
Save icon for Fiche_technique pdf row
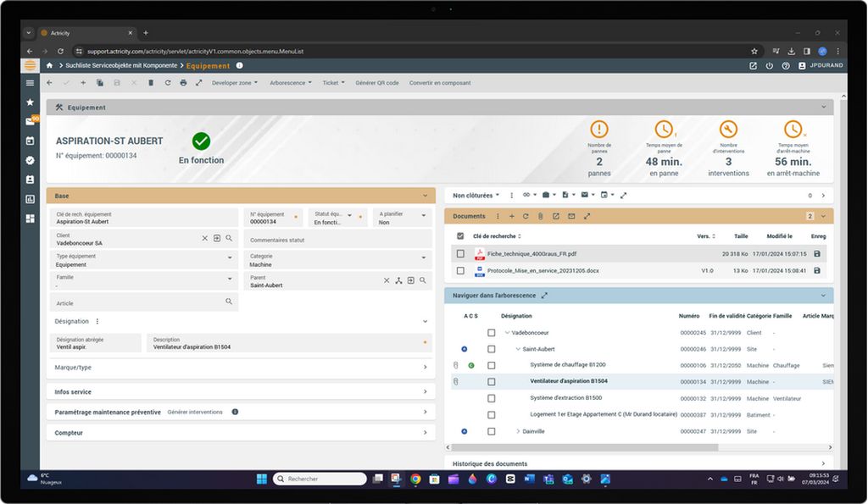[817, 253]
